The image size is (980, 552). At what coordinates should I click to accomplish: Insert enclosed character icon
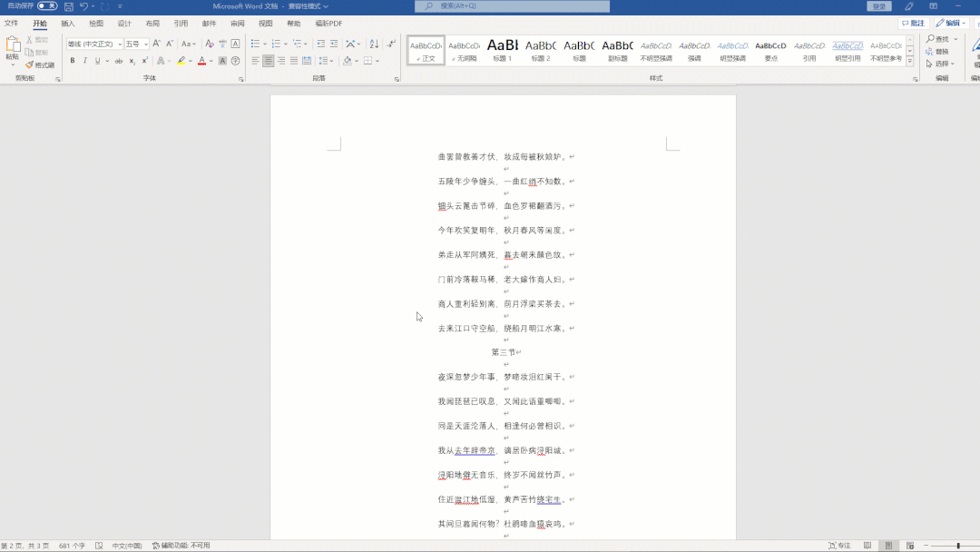pos(235,61)
